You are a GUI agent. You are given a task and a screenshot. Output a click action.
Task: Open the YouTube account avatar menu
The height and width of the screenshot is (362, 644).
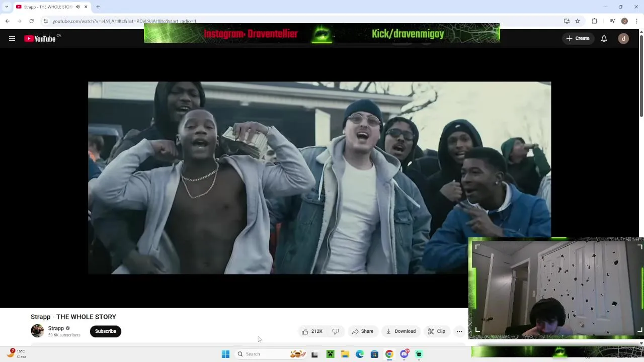point(623,39)
